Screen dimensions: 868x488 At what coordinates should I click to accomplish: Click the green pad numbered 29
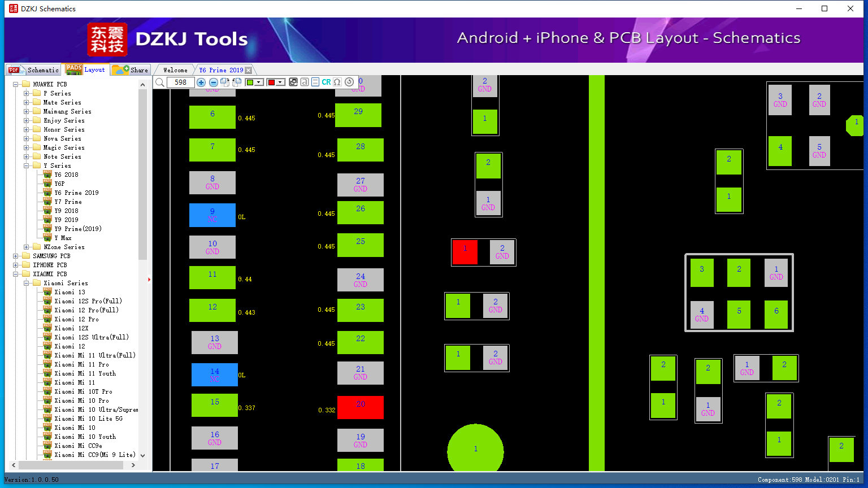click(358, 115)
